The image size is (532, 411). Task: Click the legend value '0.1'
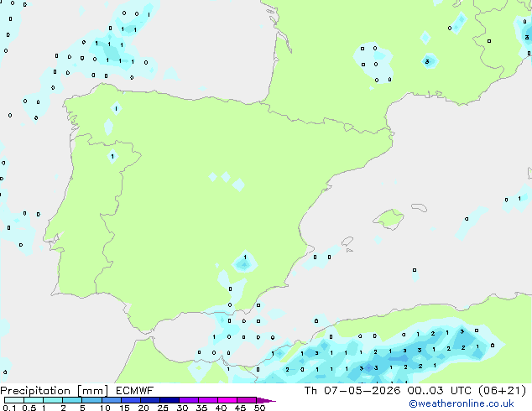(9, 408)
